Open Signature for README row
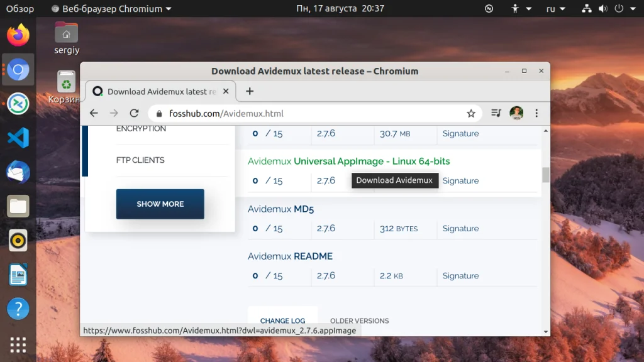Screen dimensions: 644x362 click(x=460, y=275)
